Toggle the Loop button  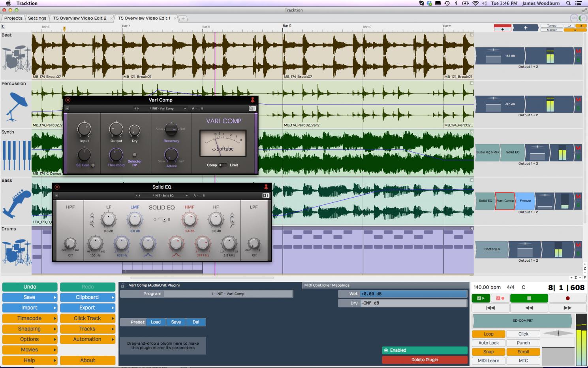pos(488,334)
